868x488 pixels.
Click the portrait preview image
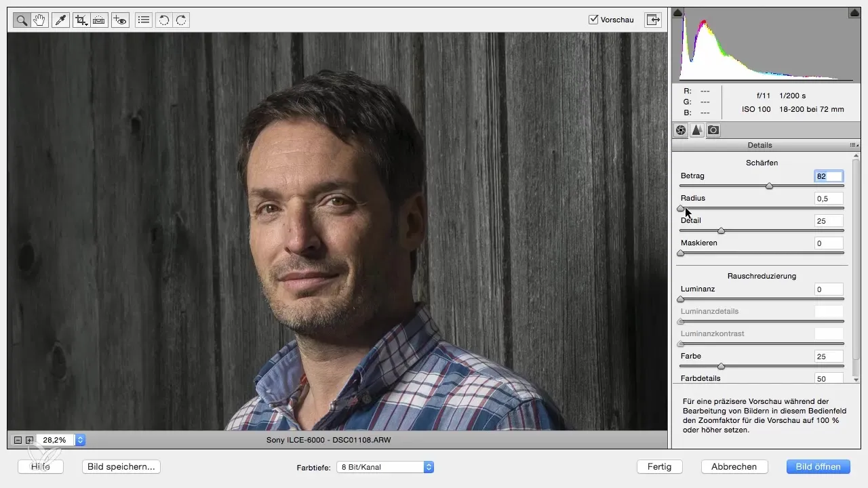337,231
